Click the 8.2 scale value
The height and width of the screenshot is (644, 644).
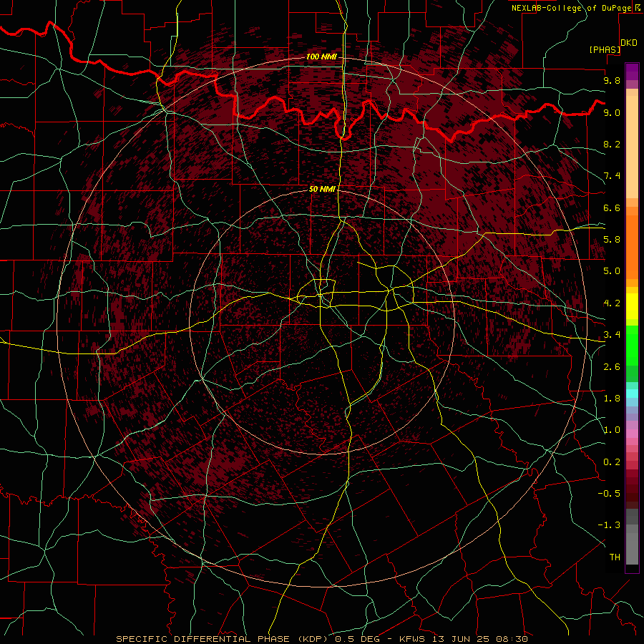612,144
